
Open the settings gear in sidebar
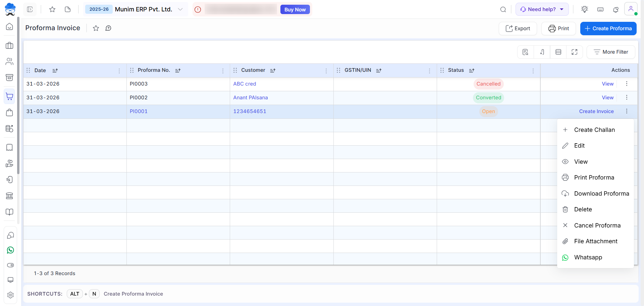10,295
